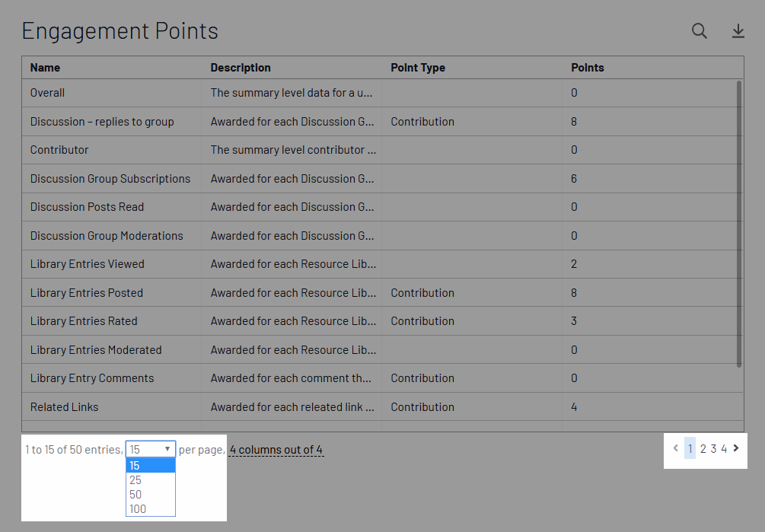Click points value 0 in Overall row
The width and height of the screenshot is (765, 532).
[x=574, y=93]
